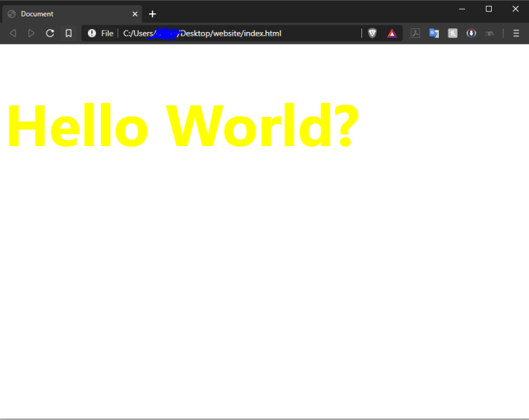529x420 pixels.
Task: Minimize the browser window
Action: pos(462,9)
